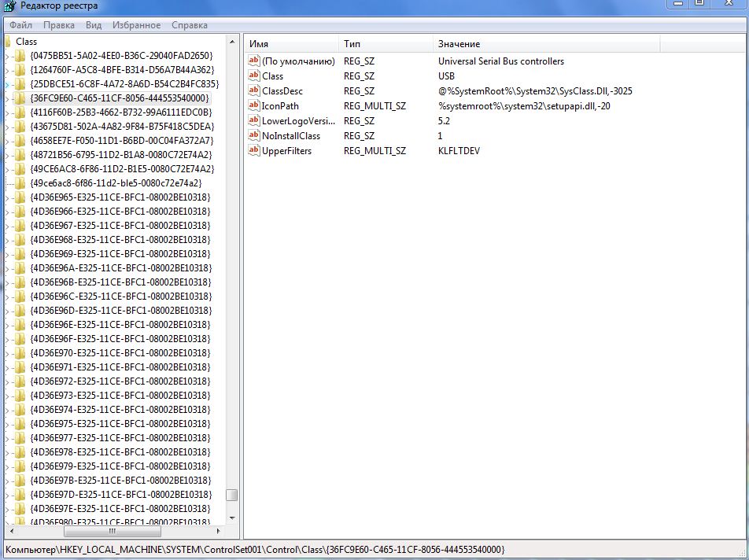This screenshot has width=749, height=560.
Task: Expand the selected {36FC9E60-C465-11CF-8056-444553540000} key
Action: (x=7, y=99)
